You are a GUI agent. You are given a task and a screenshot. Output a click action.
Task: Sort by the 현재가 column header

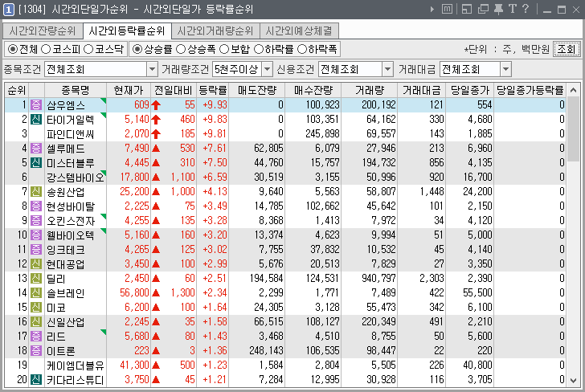pos(129,90)
